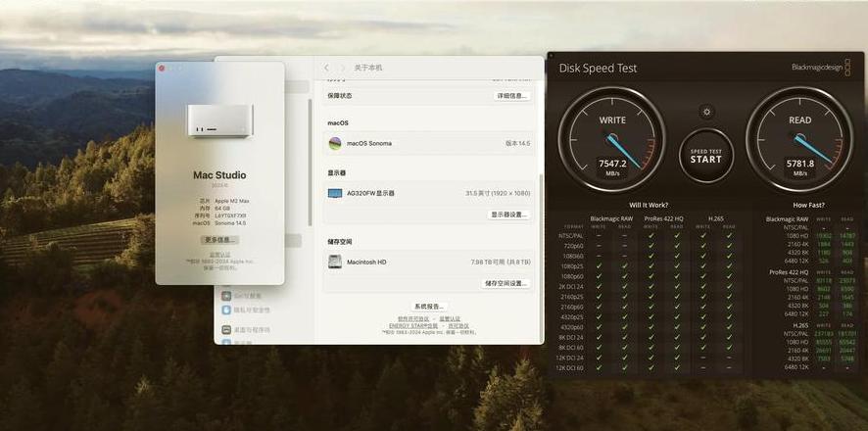868x431 pixels.
Task: Click H.265 column in Will It Work
Action: click(x=716, y=218)
